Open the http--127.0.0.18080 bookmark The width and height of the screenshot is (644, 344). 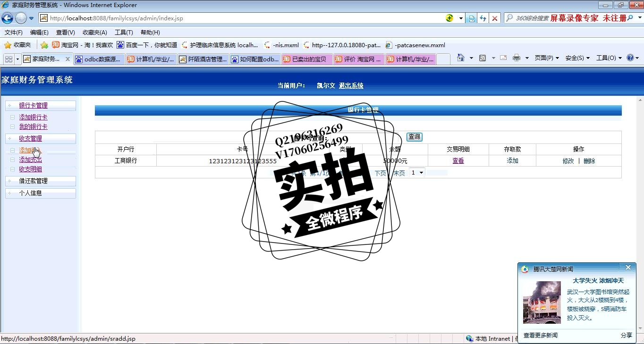342,45
